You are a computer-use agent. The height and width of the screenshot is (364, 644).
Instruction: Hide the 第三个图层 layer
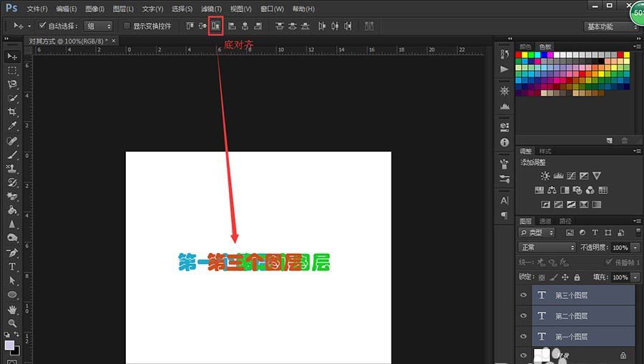(523, 295)
